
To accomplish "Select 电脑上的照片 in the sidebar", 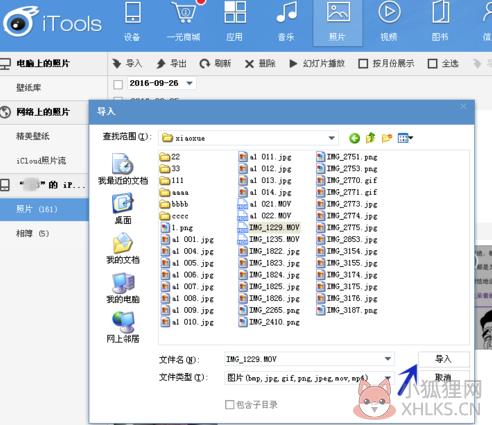I will click(43, 63).
